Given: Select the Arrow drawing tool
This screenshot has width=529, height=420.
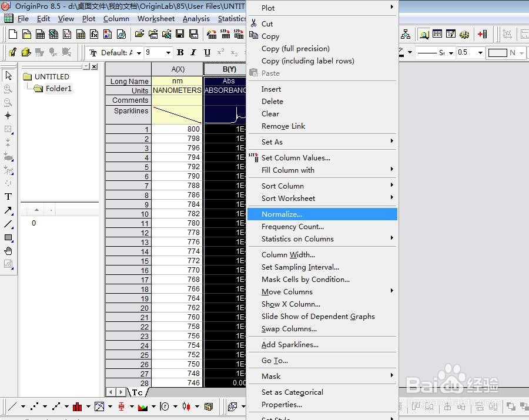Looking at the screenshot, I should [8, 210].
